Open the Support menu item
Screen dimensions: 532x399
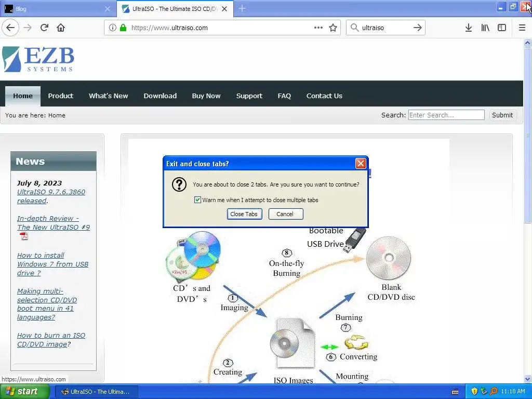click(249, 96)
